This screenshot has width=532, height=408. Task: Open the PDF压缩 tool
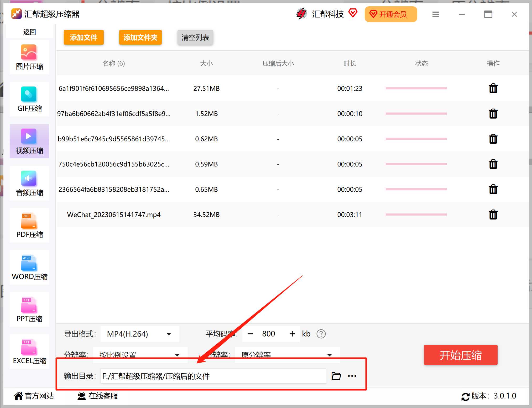coord(29,226)
